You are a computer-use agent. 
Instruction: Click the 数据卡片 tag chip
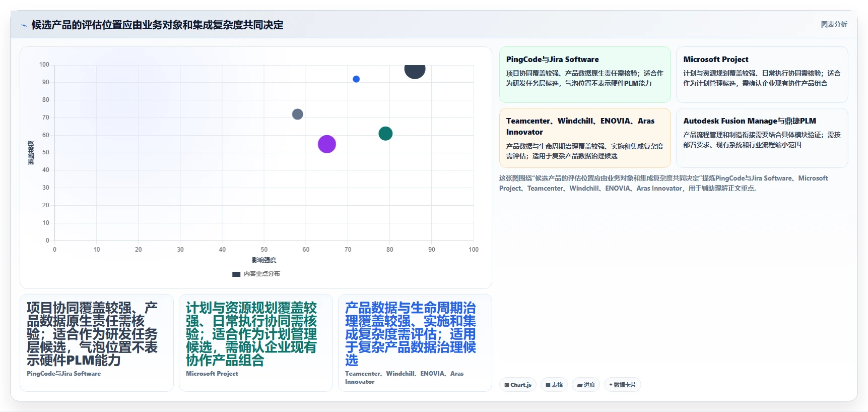(x=623, y=385)
